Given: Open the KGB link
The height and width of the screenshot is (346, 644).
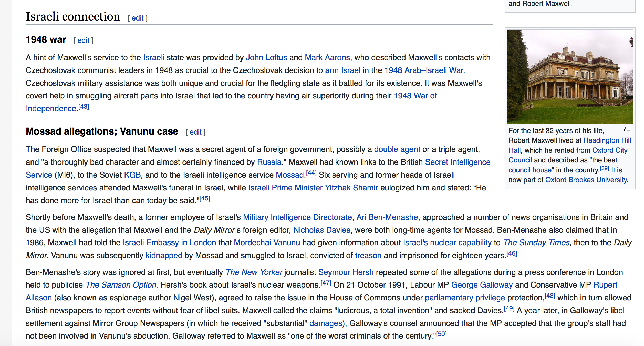Looking at the screenshot, I should pyautogui.click(x=132, y=175).
